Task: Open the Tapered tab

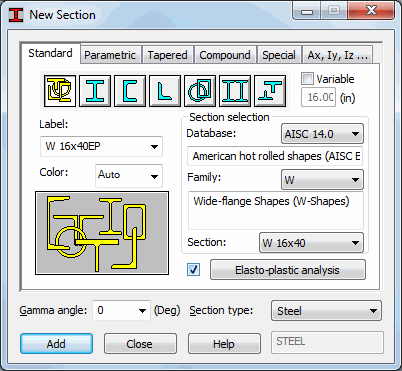Action: coord(167,55)
